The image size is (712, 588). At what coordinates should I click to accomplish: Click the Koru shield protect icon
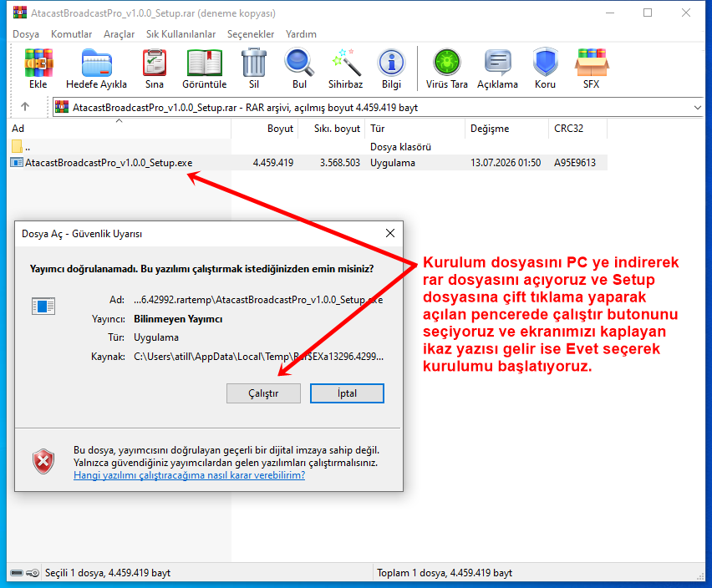pos(545,62)
